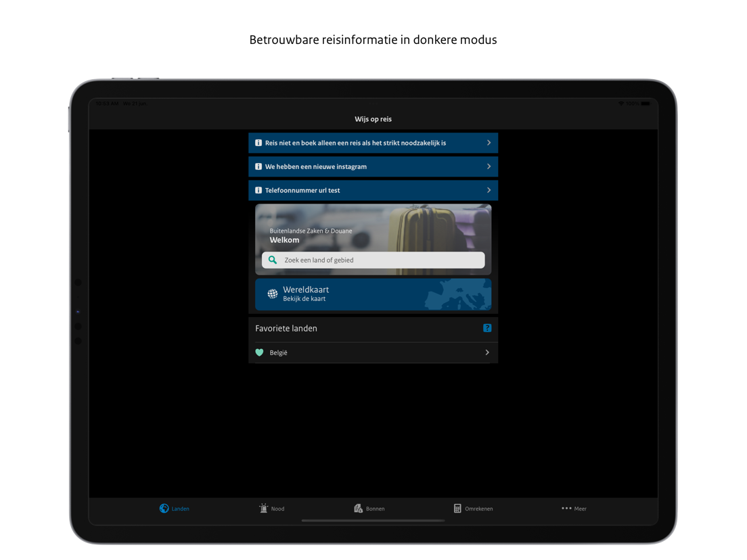Click the calculator icon for Omrekenen
Screen dimensions: 747x560
click(457, 509)
